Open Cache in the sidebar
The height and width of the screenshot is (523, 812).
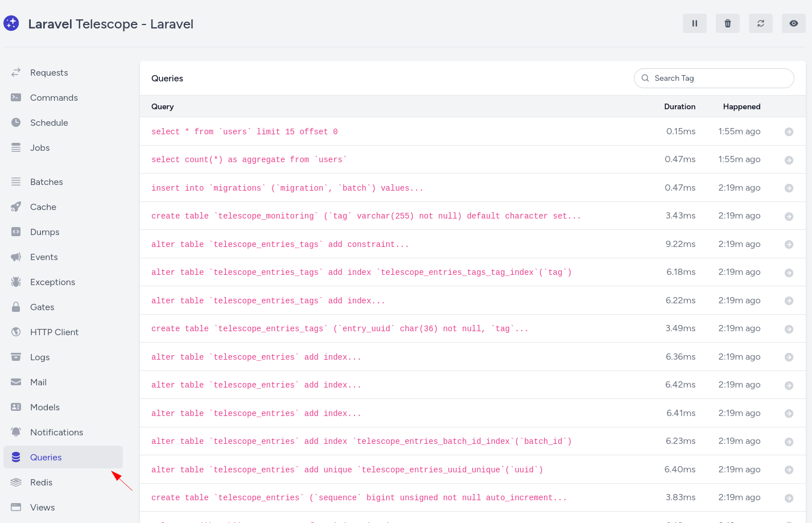tap(63, 207)
